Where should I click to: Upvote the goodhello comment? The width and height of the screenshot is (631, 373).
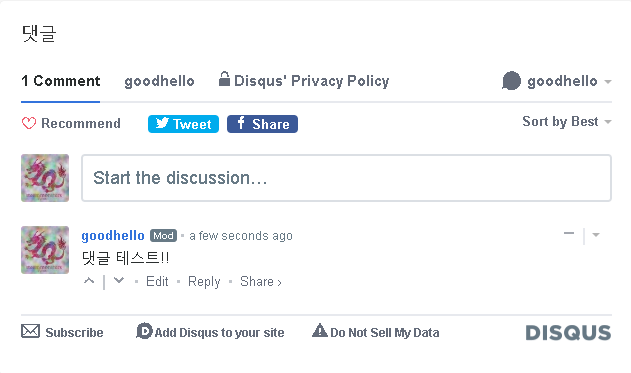89,280
